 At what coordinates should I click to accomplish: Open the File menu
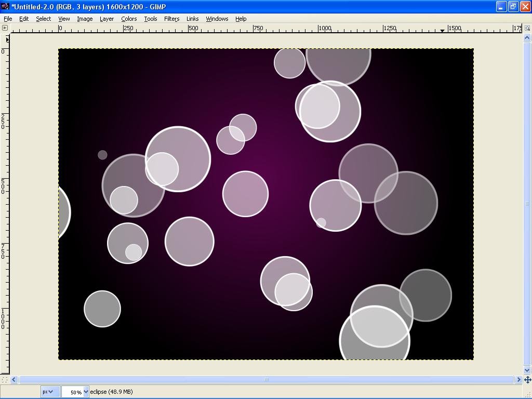click(x=8, y=19)
